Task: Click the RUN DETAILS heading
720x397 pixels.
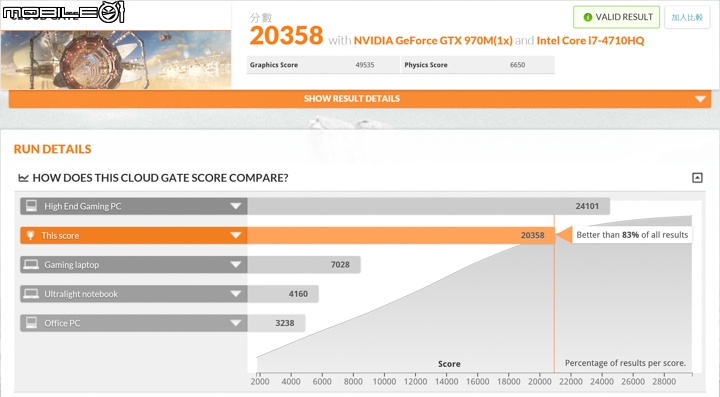Action: click(52, 149)
